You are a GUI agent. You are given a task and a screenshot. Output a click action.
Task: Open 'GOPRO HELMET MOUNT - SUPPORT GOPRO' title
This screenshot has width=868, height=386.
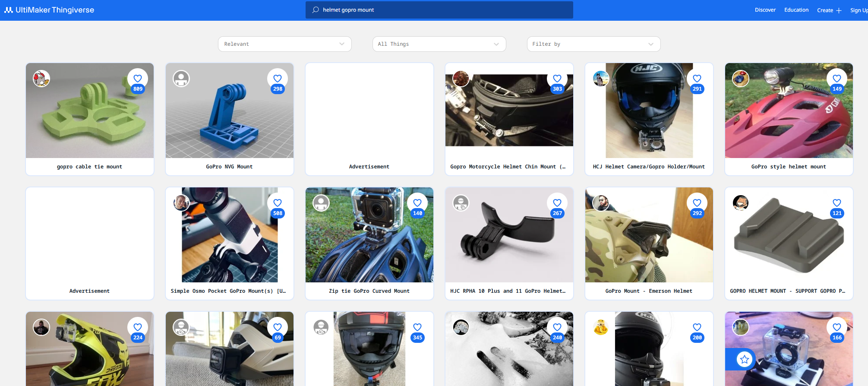click(788, 291)
